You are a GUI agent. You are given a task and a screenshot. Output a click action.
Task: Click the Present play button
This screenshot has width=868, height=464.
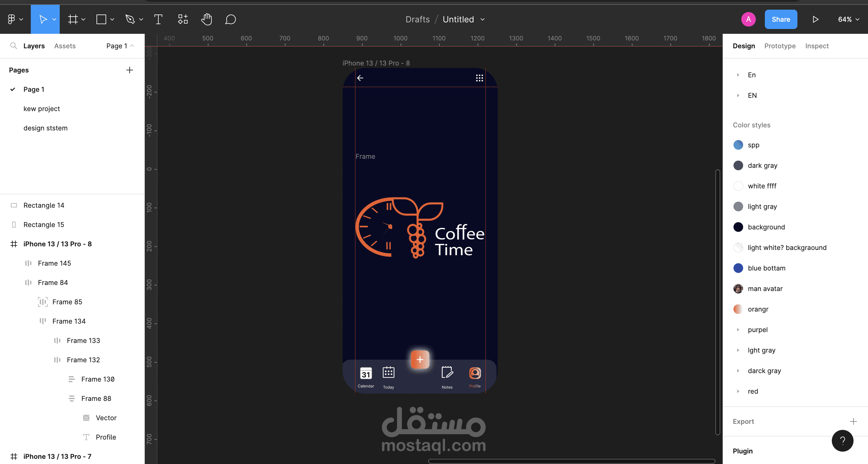[816, 19]
